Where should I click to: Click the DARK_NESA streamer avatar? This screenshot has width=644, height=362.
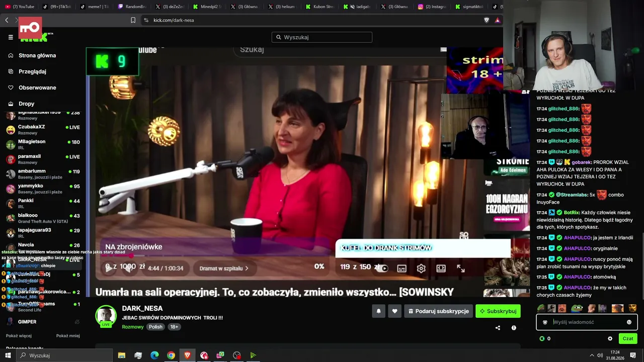pos(106,316)
